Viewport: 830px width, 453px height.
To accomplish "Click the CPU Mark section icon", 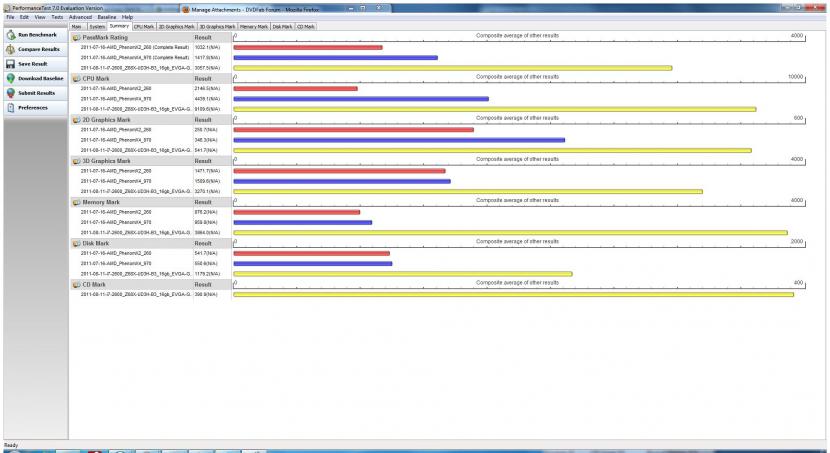I will 76,79.
